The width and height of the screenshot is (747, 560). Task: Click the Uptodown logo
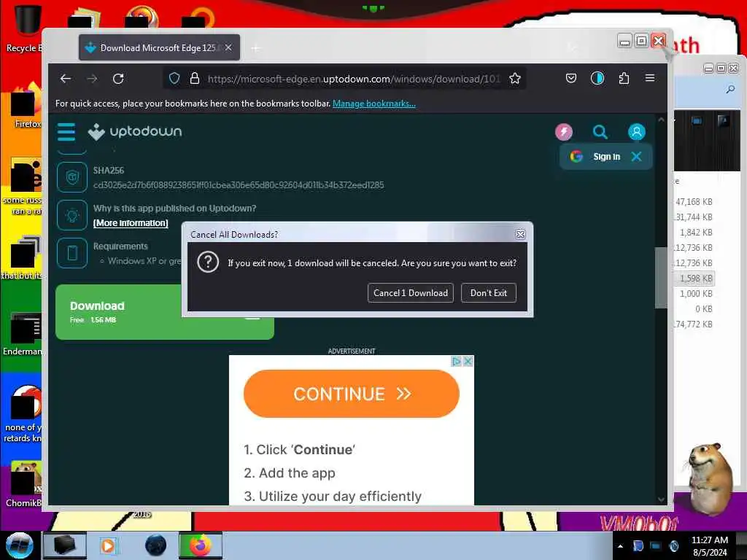[135, 131]
